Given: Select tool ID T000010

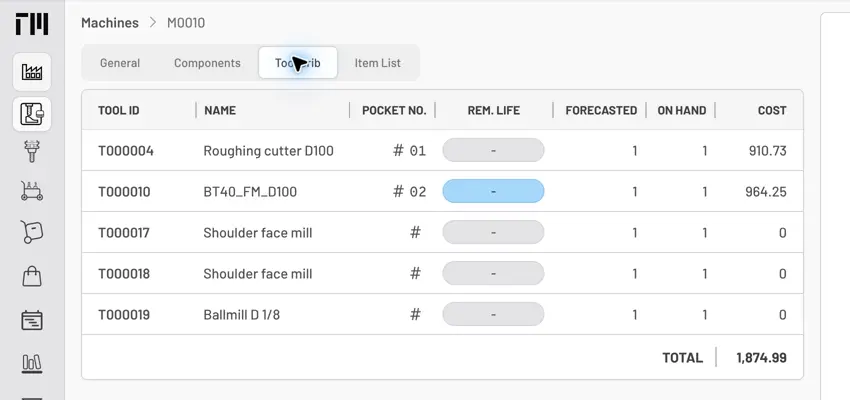Looking at the screenshot, I should pos(124,192).
